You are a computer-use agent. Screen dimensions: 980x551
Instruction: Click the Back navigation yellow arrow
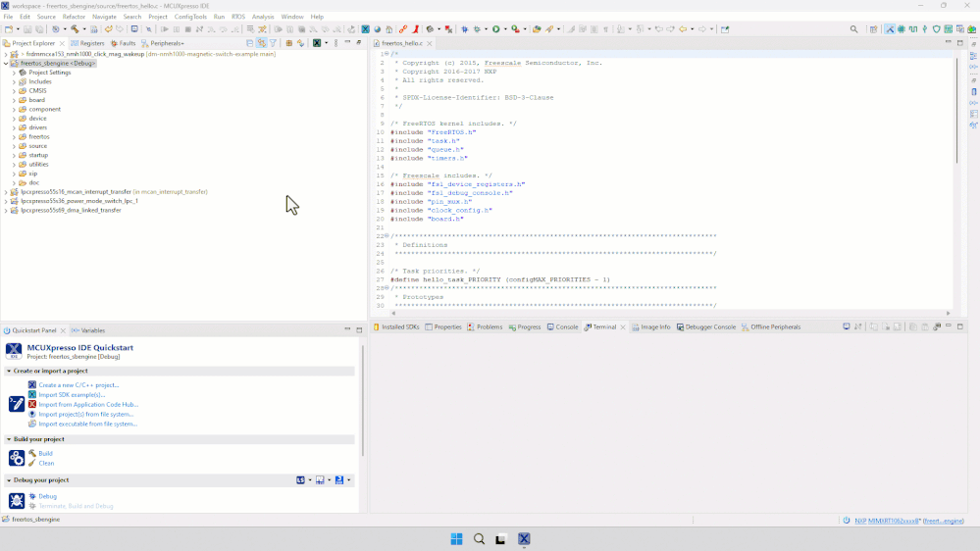[683, 28]
